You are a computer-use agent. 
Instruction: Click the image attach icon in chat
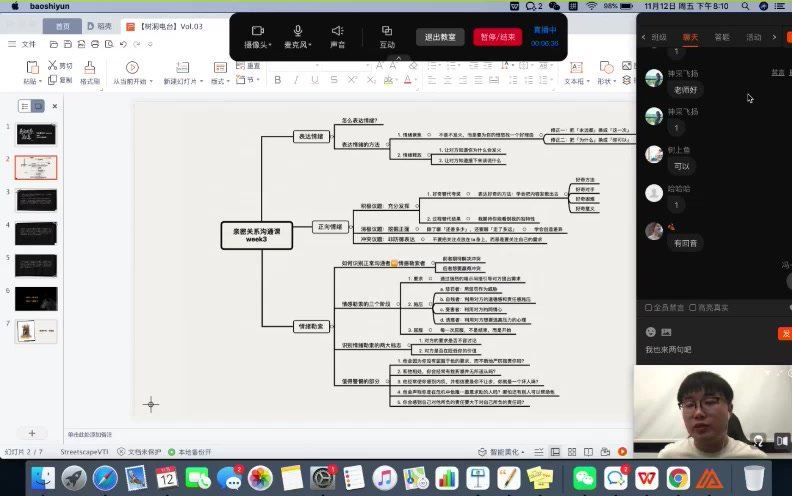click(666, 332)
